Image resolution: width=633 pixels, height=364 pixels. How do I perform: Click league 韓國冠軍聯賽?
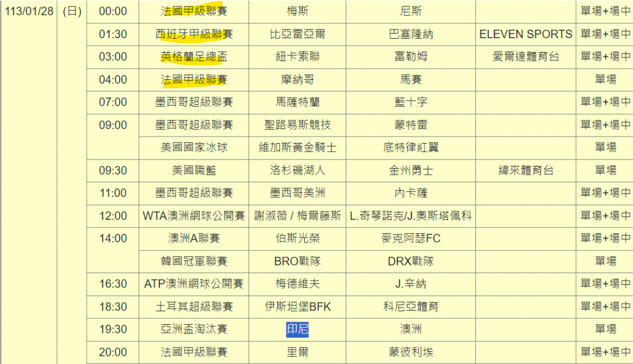tap(194, 261)
